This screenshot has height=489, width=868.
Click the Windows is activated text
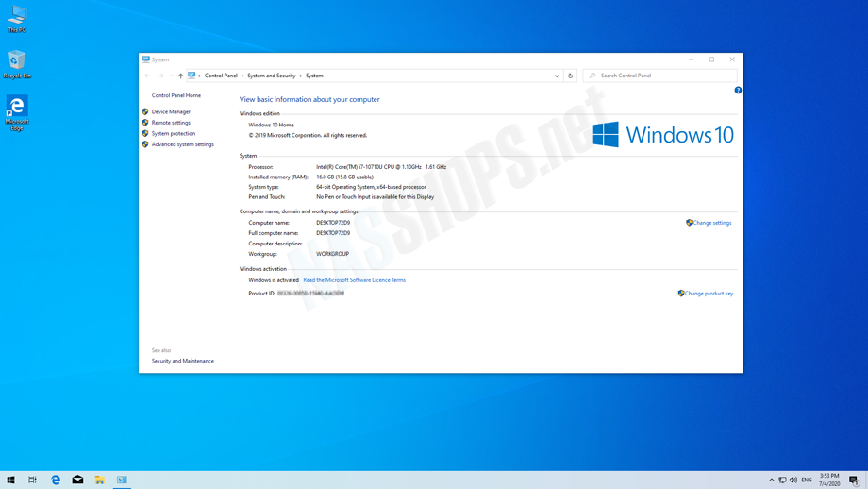click(x=274, y=280)
